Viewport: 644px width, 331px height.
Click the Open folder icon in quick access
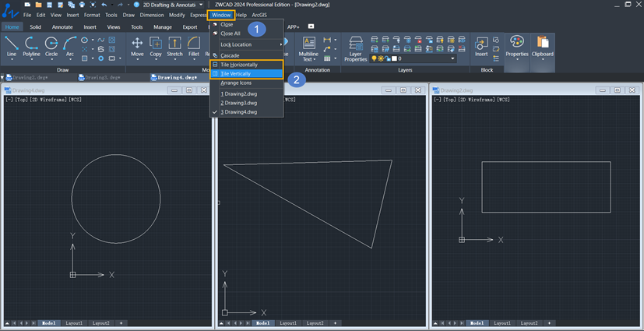39,5
